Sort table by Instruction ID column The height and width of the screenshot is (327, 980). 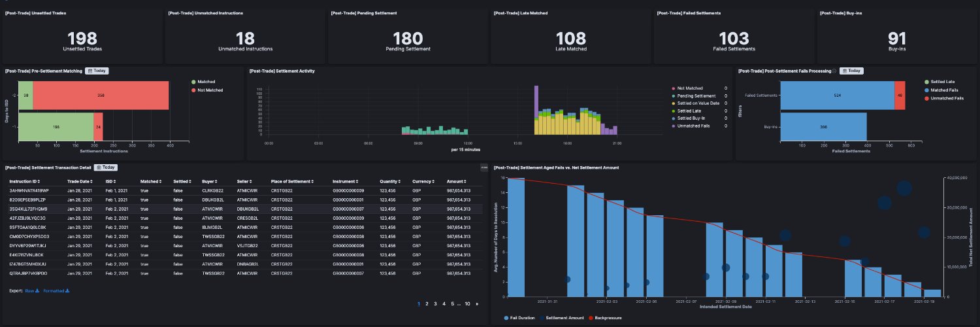tap(25, 181)
